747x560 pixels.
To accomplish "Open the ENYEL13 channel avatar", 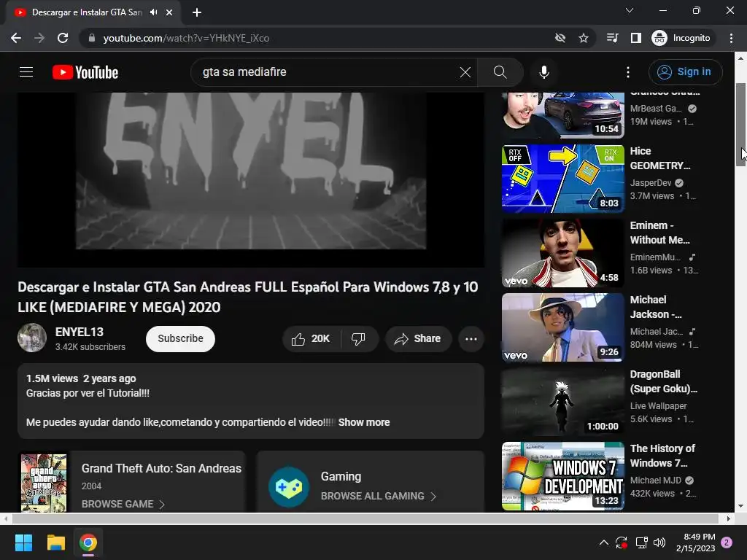I will pyautogui.click(x=32, y=338).
